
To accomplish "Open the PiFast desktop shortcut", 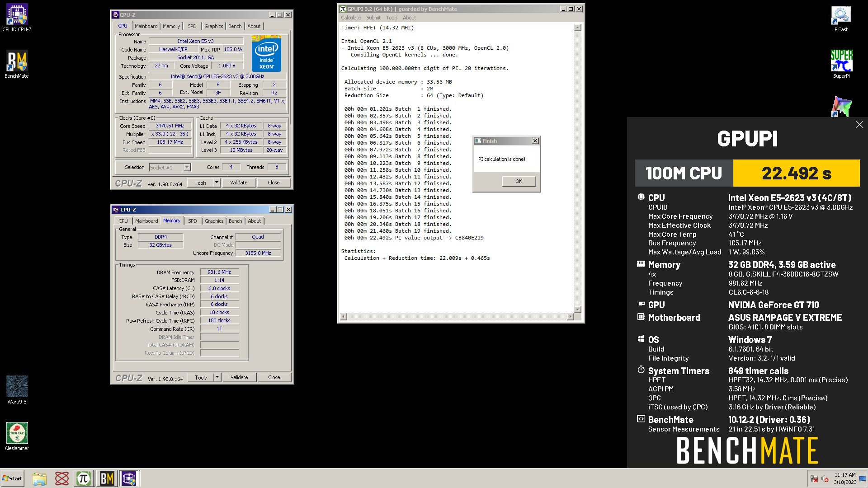I will (x=841, y=19).
